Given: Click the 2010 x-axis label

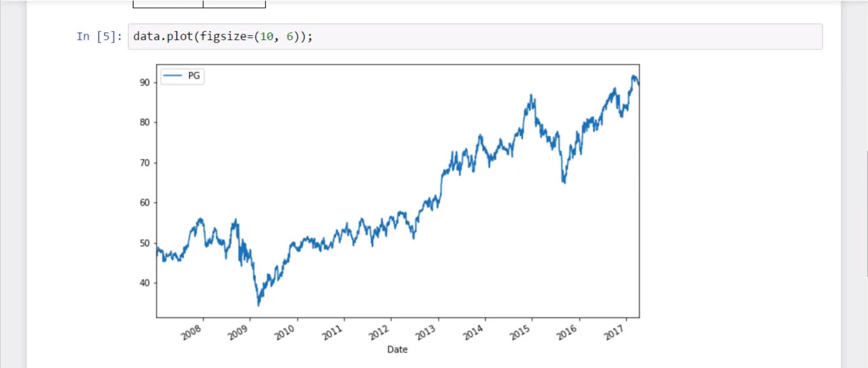Looking at the screenshot, I should coord(285,332).
